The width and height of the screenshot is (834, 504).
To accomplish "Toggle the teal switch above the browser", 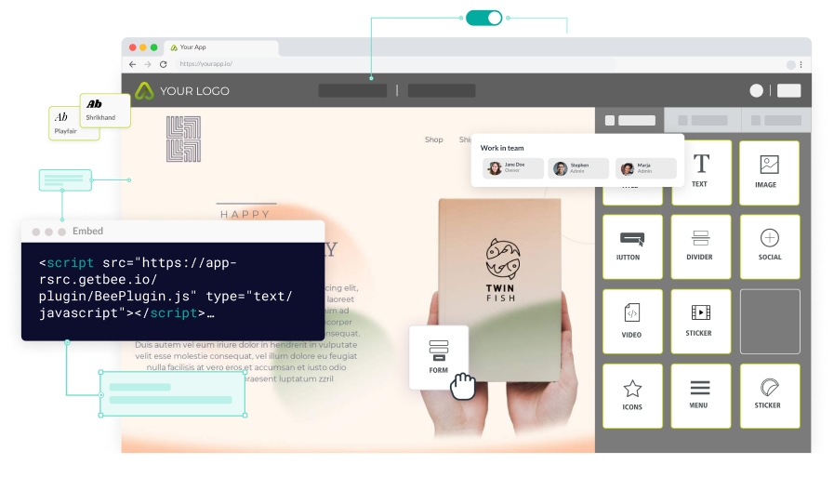I will (484, 18).
